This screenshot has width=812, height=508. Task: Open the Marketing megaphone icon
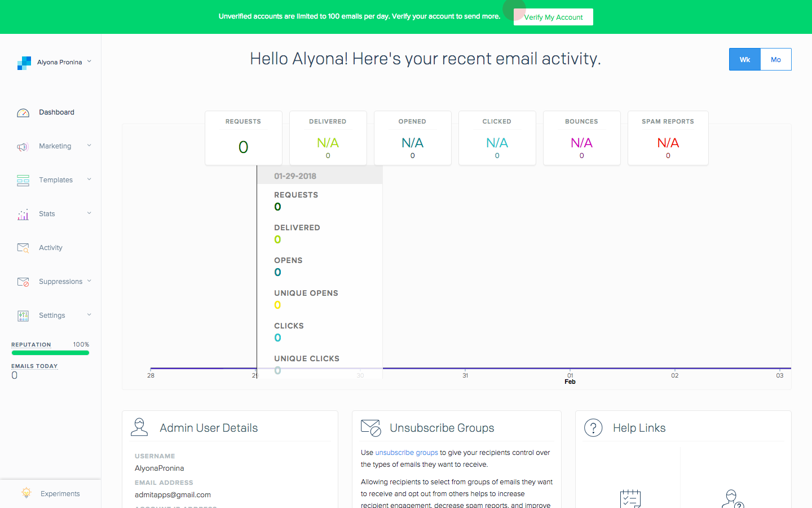click(x=23, y=146)
